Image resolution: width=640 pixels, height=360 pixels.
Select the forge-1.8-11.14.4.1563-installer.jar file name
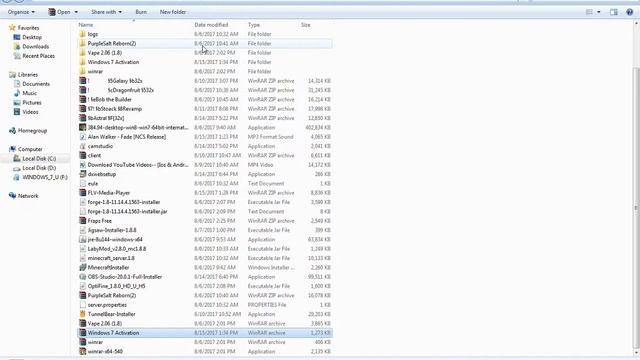coord(127,212)
